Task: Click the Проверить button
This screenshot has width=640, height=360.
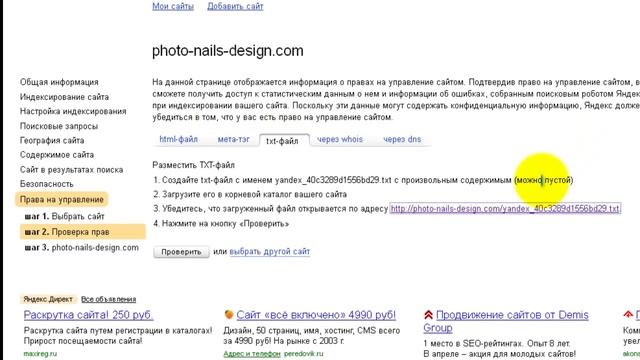Action: click(x=181, y=252)
